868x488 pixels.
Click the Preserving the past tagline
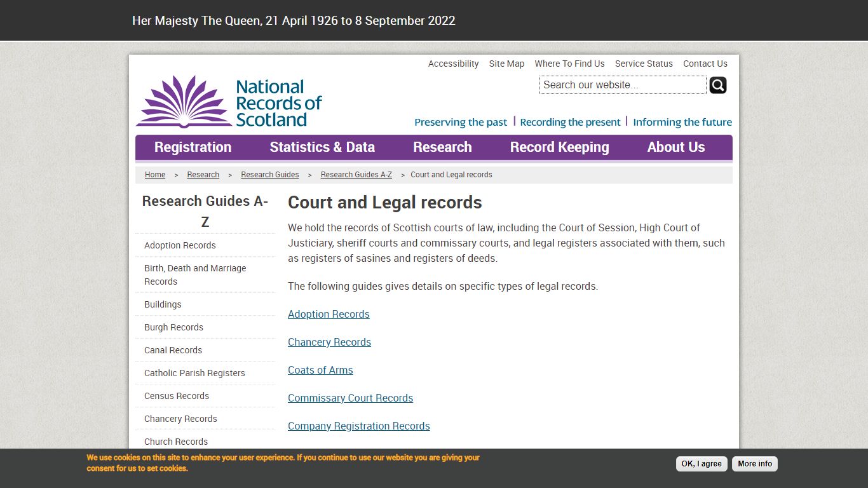[x=461, y=122]
